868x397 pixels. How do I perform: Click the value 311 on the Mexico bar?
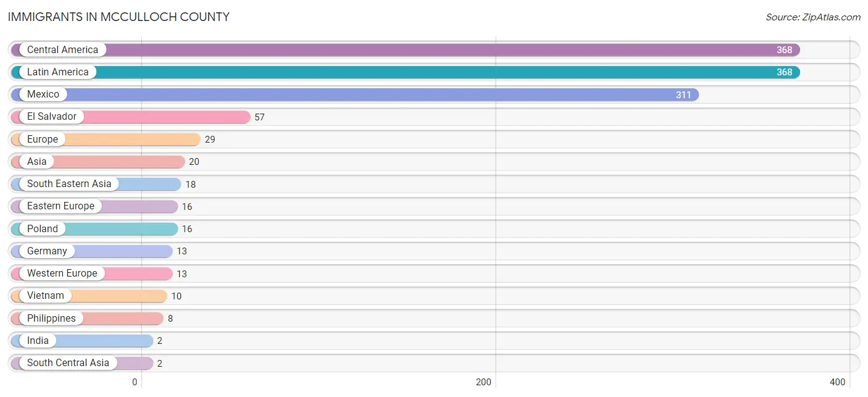[x=683, y=94]
